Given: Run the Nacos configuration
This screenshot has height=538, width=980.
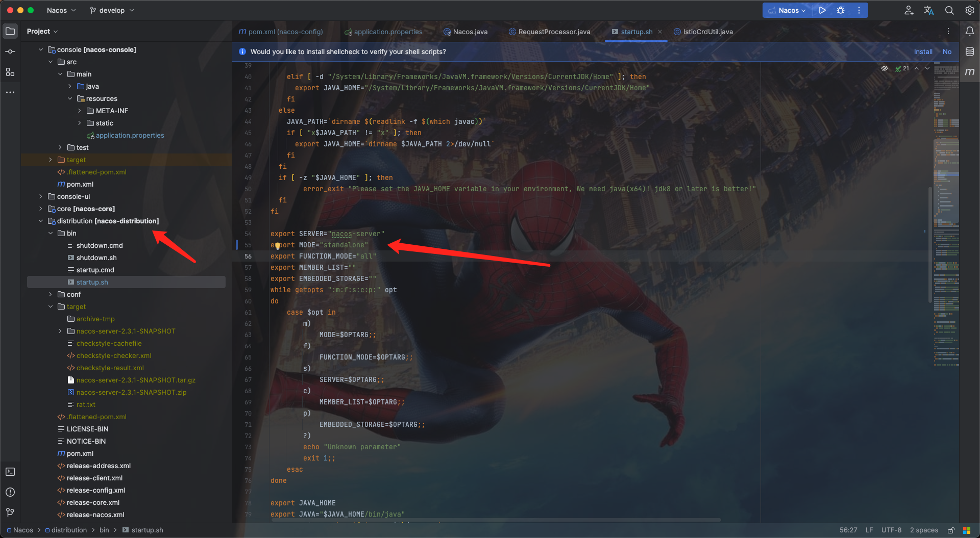Looking at the screenshot, I should (822, 10).
